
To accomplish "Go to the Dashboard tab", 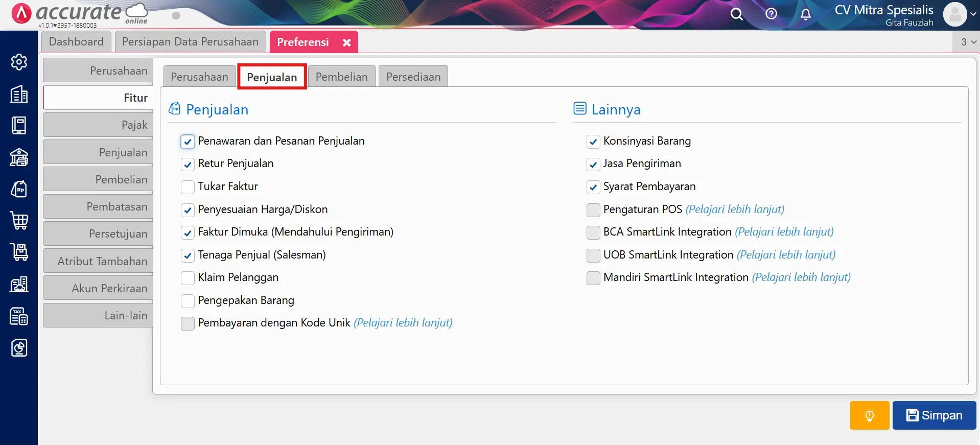I will click(76, 42).
